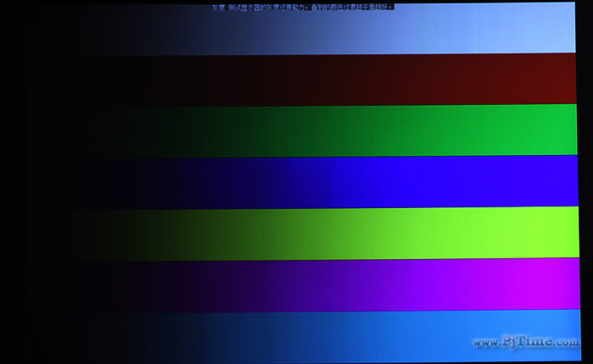This screenshot has width=593, height=364.
Task: Click the bright end of the magenta bar
Action: click(x=551, y=284)
